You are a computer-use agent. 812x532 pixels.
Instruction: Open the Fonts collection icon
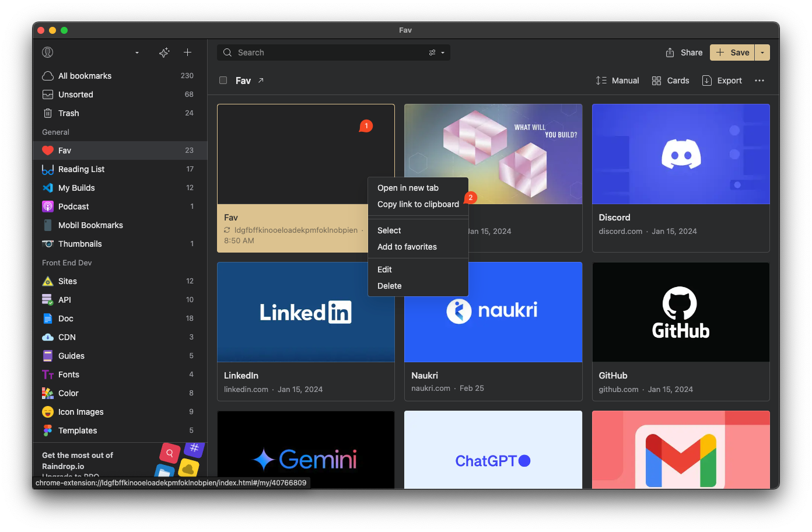(48, 374)
